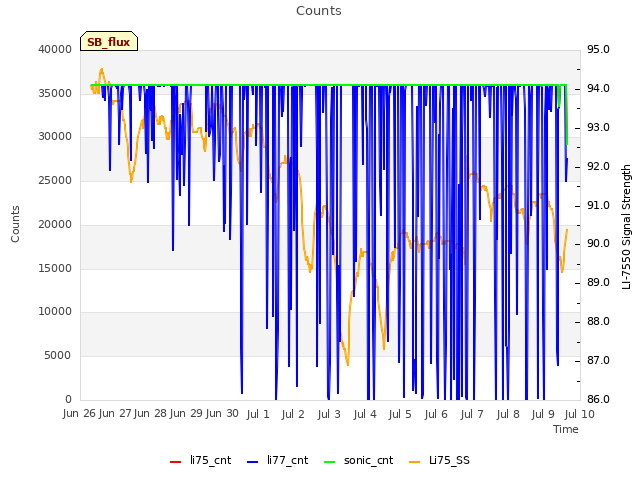Click the Jul 9 date label

pos(543,414)
